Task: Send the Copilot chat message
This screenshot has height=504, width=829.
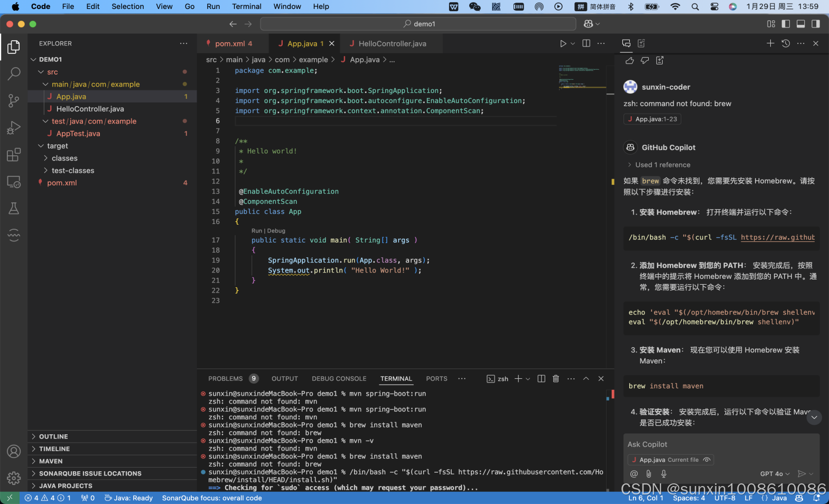Action: tap(802, 474)
